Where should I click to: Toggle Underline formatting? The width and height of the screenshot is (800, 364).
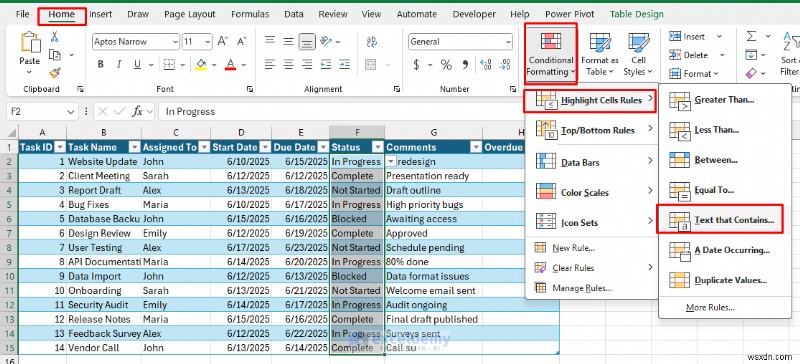click(137, 65)
